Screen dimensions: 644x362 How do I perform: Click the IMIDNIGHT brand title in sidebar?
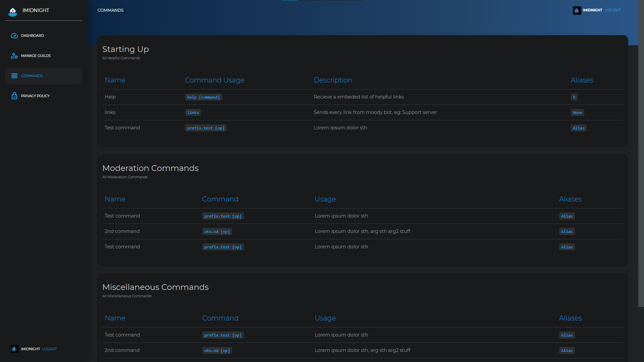coord(36,10)
